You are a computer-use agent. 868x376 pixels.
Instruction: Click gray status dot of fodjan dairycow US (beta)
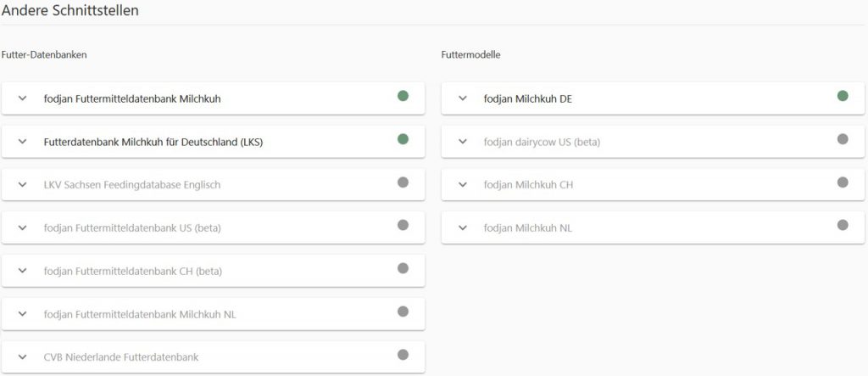[843, 139]
